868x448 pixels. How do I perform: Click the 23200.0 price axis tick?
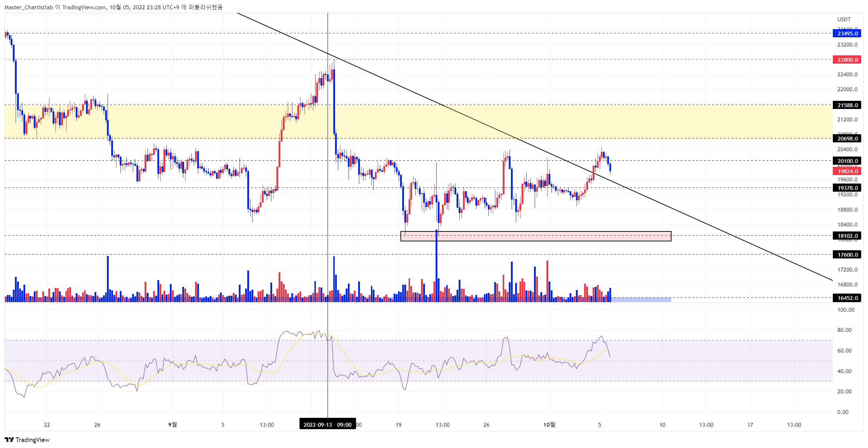coord(847,44)
